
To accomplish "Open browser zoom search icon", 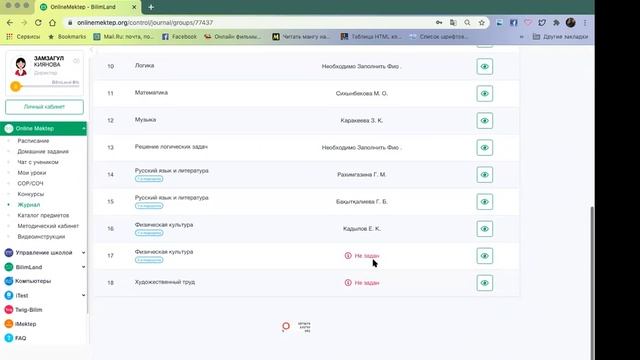I will point(467,23).
